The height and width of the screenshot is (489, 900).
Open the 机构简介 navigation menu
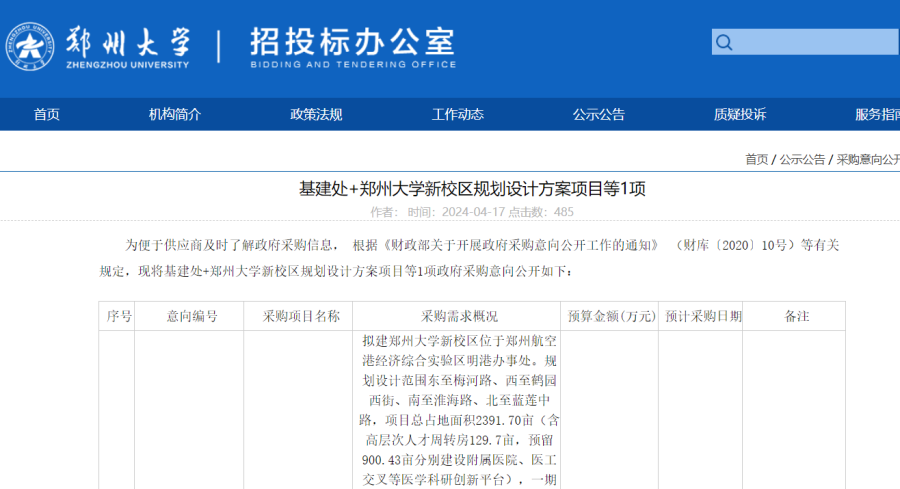[175, 114]
